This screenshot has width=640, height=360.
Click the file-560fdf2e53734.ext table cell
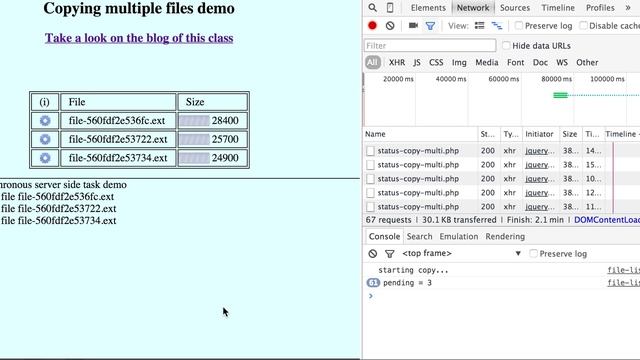point(118,158)
